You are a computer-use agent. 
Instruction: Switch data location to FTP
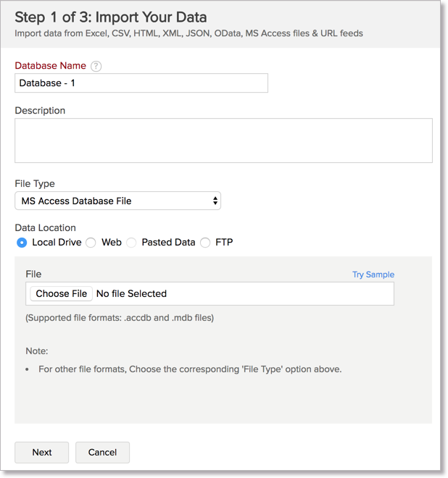205,243
